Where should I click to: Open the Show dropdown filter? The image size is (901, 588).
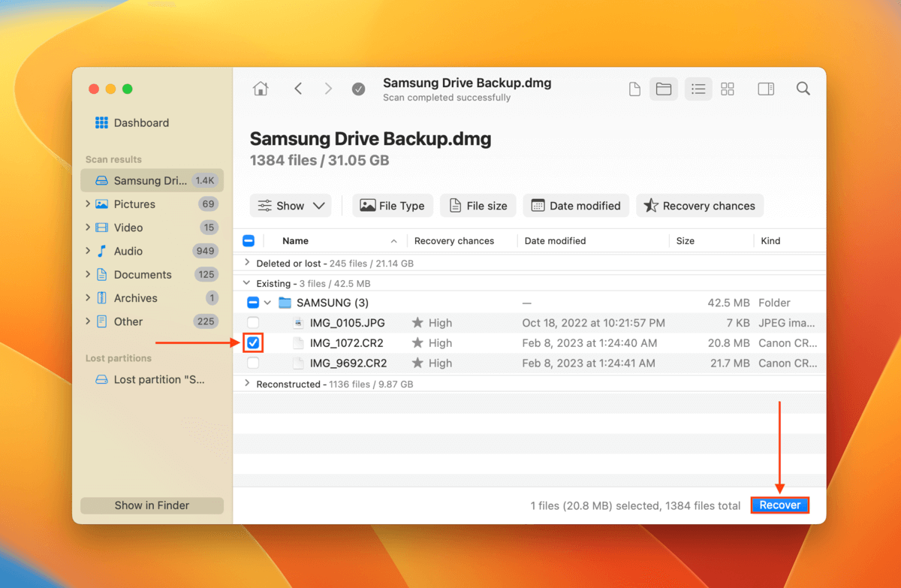click(x=291, y=206)
